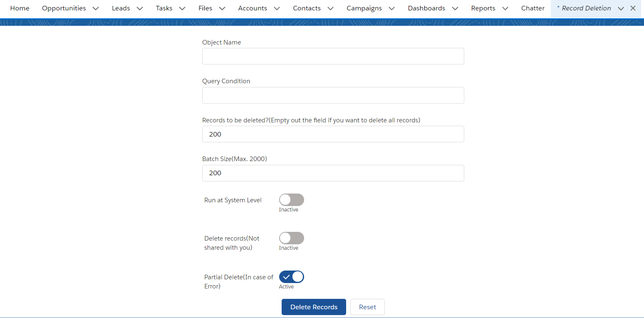Expand the Opportunities dropdown arrow
The width and height of the screenshot is (644, 318).
96,8
